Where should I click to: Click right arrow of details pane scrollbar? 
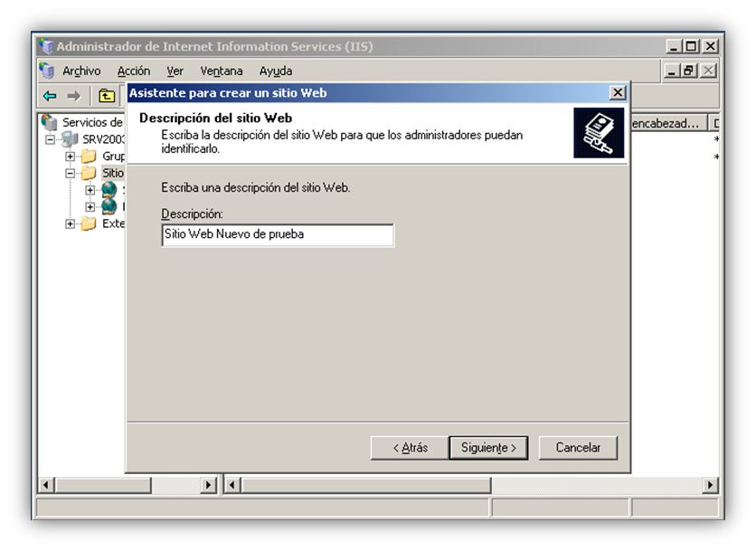point(710,485)
